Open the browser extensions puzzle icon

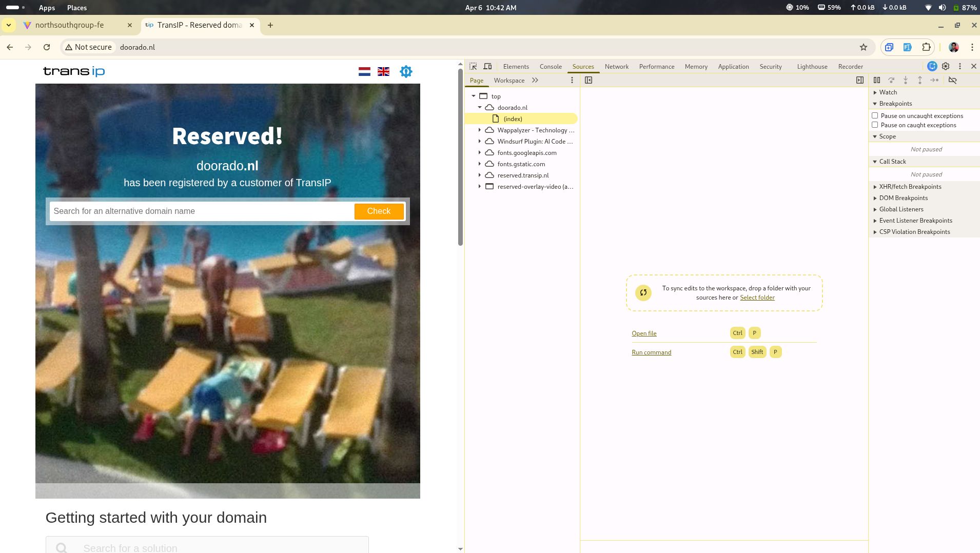[x=926, y=47]
